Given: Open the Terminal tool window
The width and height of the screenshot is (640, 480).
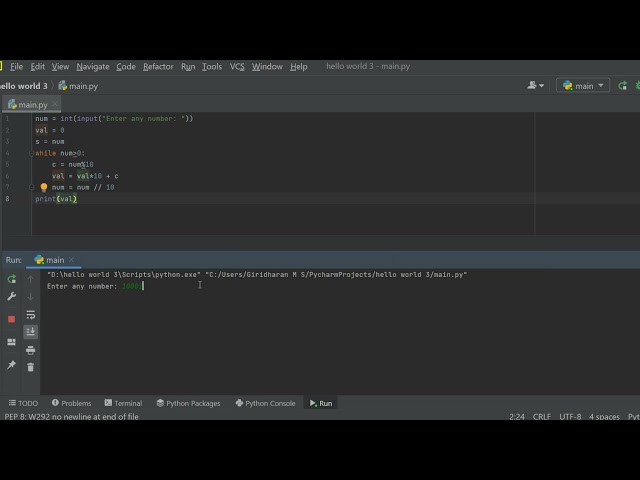Looking at the screenshot, I should pos(123,403).
